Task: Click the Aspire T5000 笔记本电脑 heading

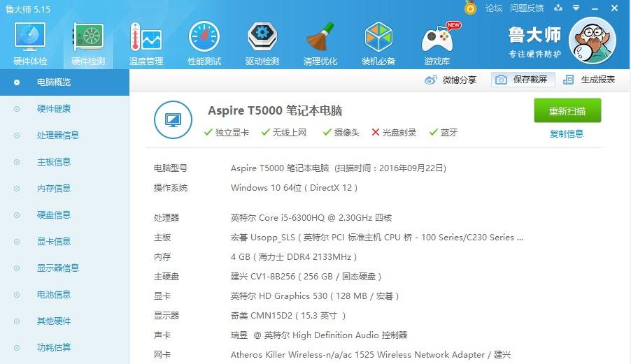Action: point(275,110)
